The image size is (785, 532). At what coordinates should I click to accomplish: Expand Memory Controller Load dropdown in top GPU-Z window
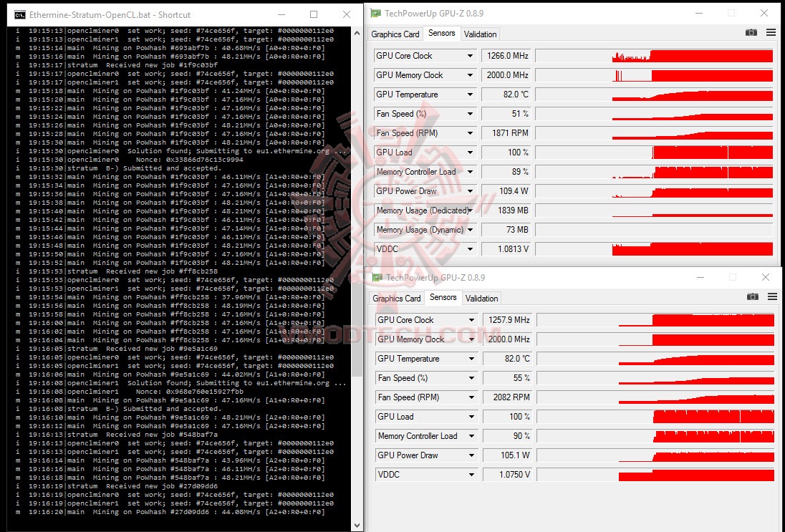[470, 172]
